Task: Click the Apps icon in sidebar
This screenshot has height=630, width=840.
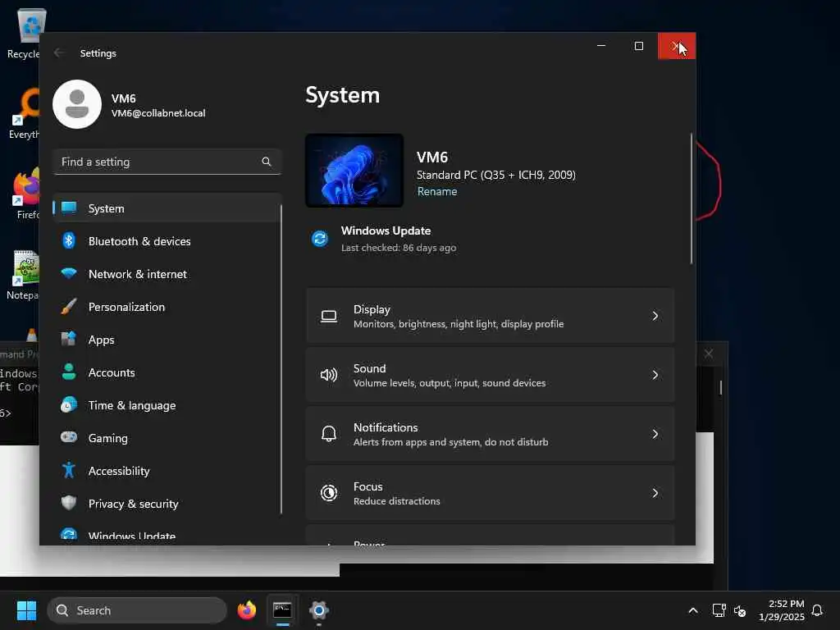Action: point(69,339)
